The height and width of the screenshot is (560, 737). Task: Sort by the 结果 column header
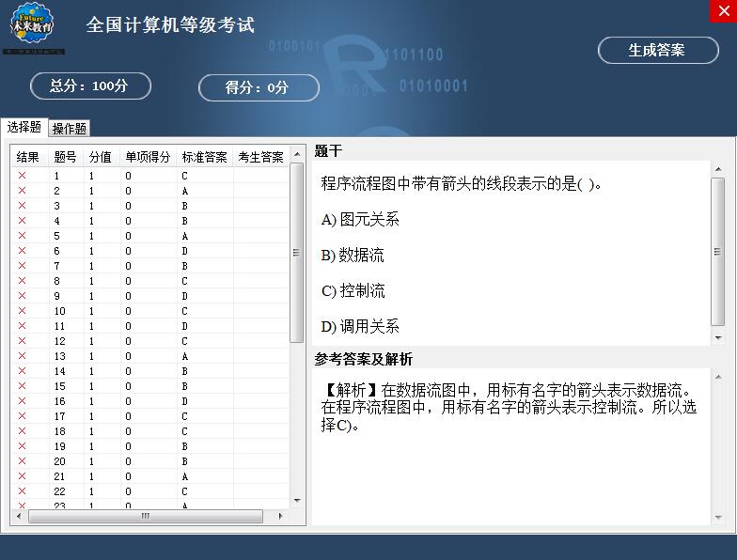tap(30, 157)
